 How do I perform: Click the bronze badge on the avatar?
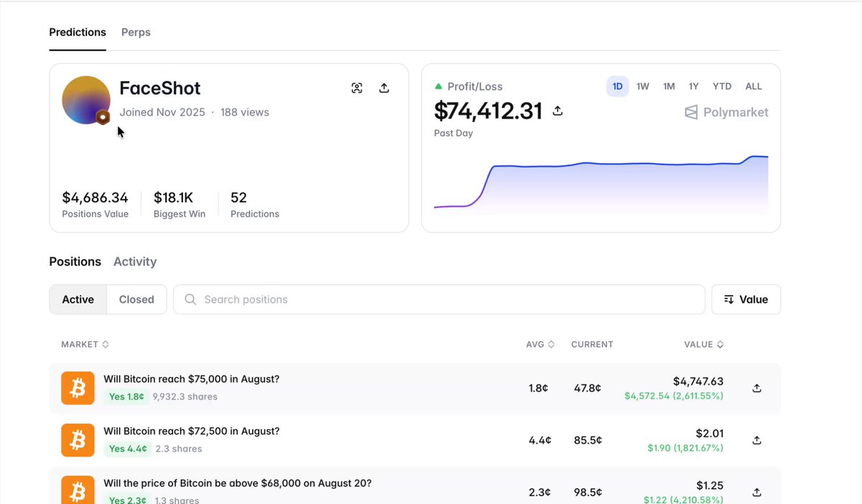103,117
